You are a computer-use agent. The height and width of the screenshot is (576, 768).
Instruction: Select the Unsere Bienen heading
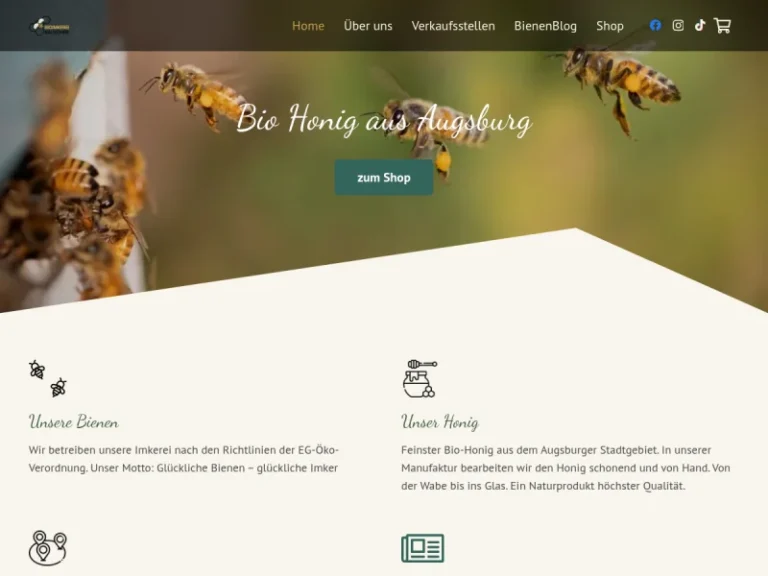[x=73, y=422]
